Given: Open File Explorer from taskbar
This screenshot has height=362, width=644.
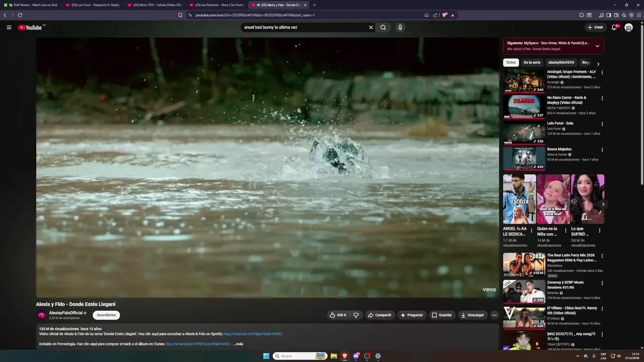Looking at the screenshot, I should click(334, 356).
